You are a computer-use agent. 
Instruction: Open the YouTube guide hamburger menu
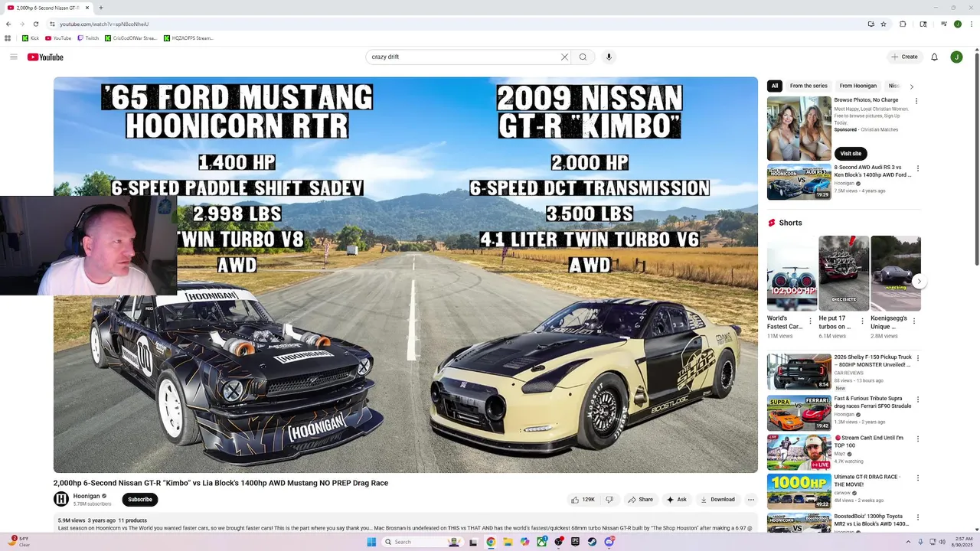click(x=13, y=57)
